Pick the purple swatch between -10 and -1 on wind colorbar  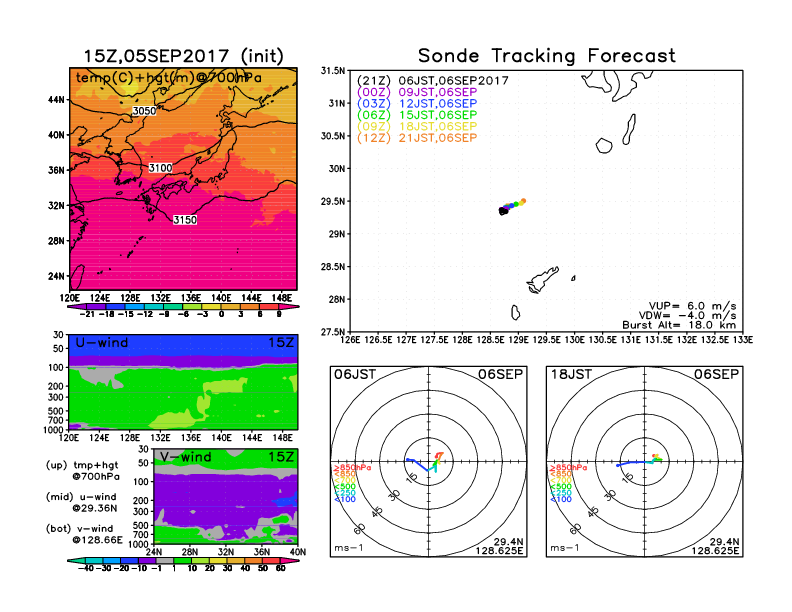pyautogui.click(x=147, y=560)
